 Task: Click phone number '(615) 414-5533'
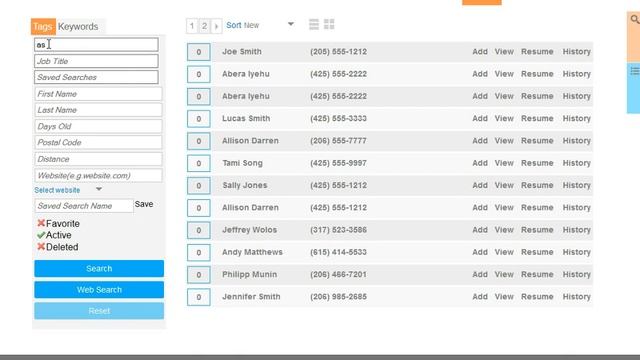point(338,252)
